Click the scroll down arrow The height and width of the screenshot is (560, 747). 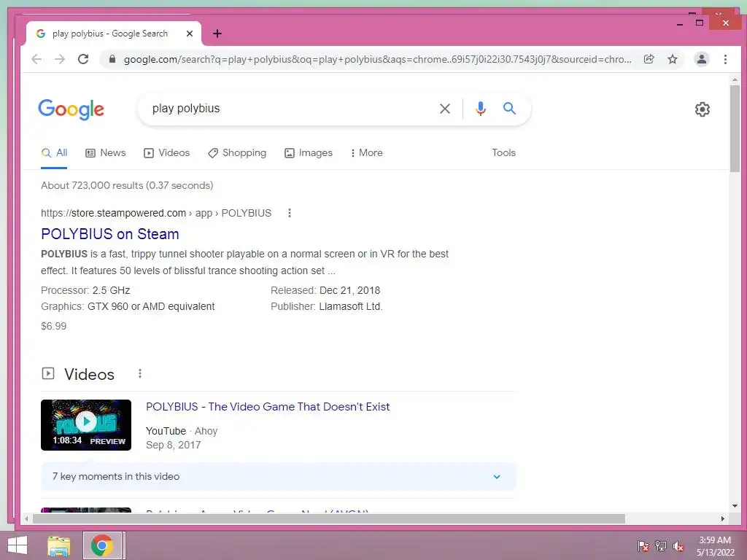coord(735,506)
